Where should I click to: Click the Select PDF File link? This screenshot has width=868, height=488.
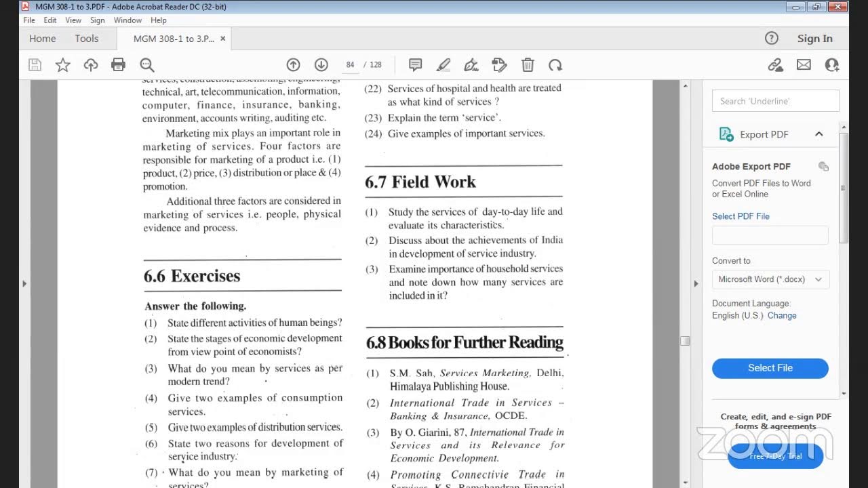741,216
